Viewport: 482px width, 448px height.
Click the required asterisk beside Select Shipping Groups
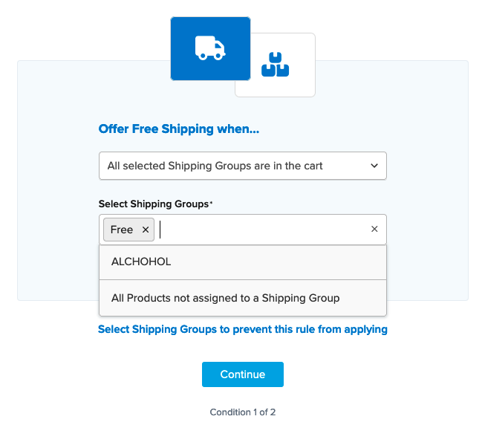pos(211,202)
